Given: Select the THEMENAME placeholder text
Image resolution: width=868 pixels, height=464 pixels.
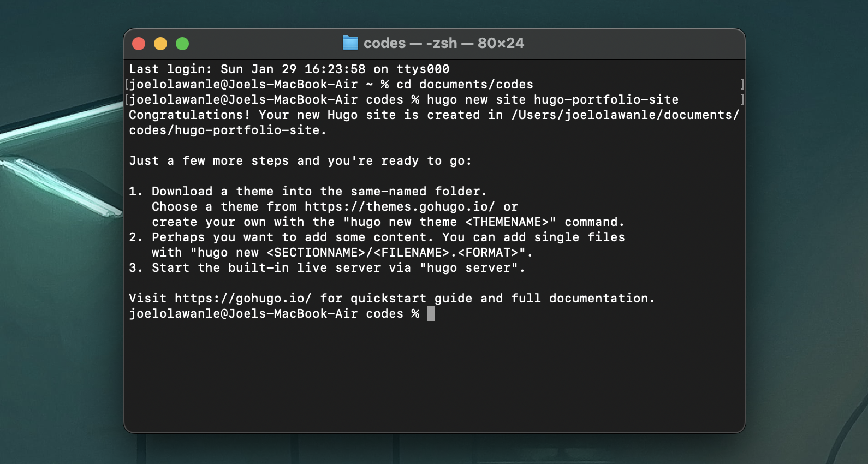Looking at the screenshot, I should pyautogui.click(x=508, y=222).
